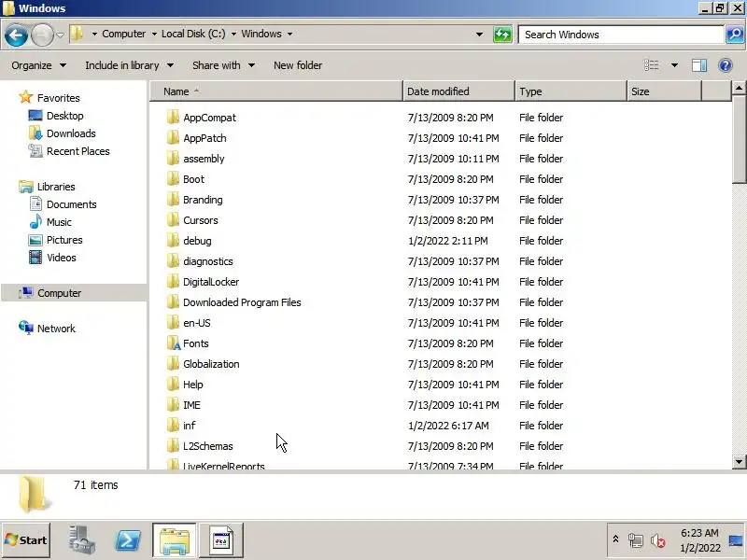Expand the Computer breadcrumb arrow
This screenshot has width=747, height=560.
(x=154, y=34)
